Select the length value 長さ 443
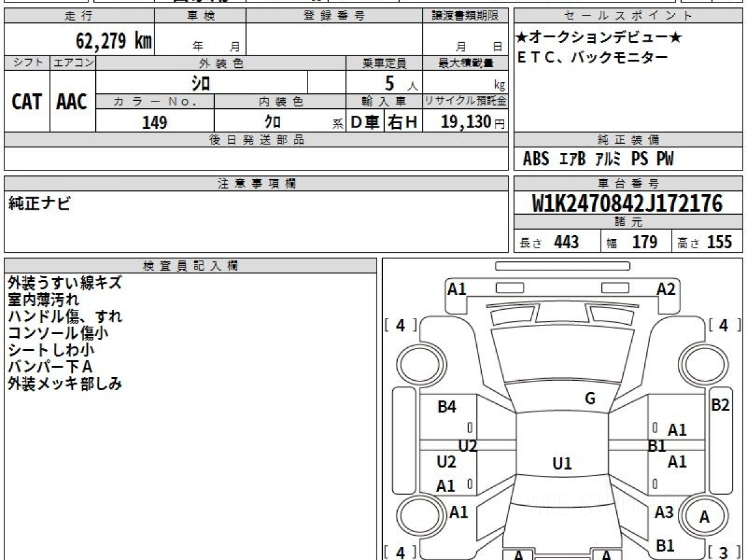This screenshot has width=747, height=560. point(549,242)
